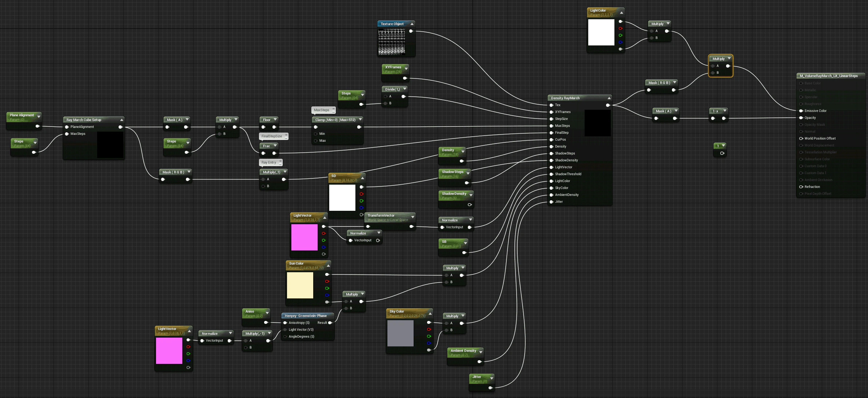Click the Density RayMarch Tex input pin
This screenshot has height=398, width=868.
pos(552,105)
